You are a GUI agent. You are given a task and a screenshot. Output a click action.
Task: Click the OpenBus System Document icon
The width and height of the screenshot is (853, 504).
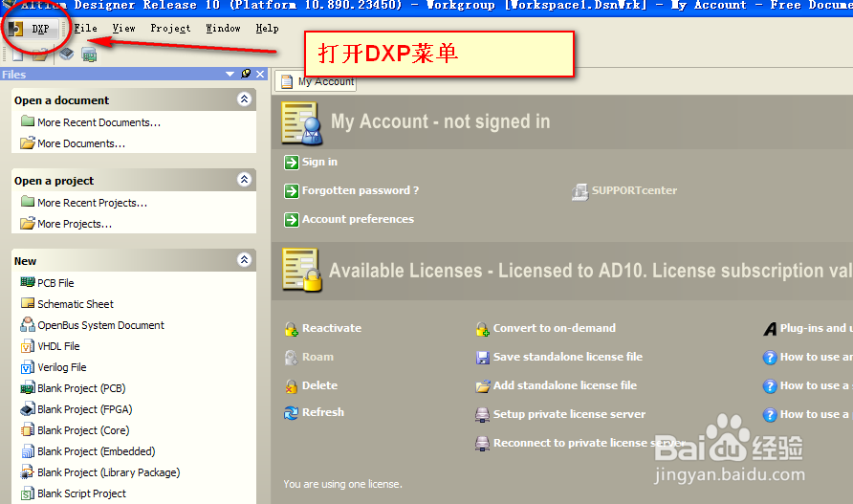[x=27, y=324]
